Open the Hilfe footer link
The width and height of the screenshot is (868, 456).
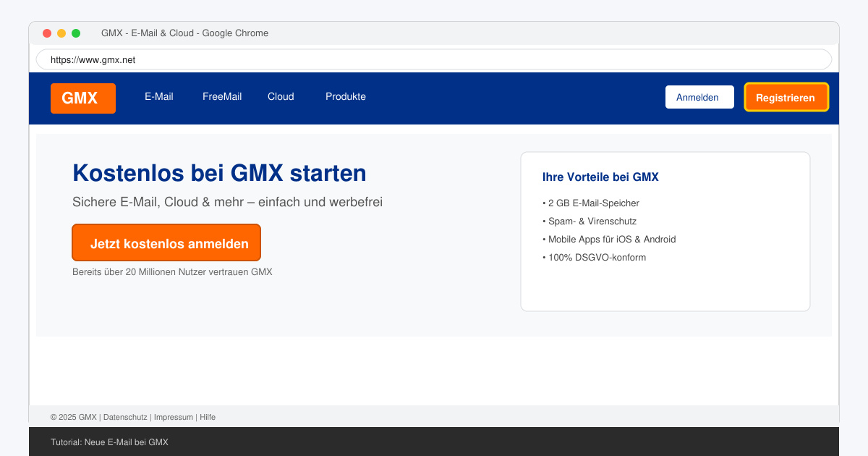coord(208,417)
